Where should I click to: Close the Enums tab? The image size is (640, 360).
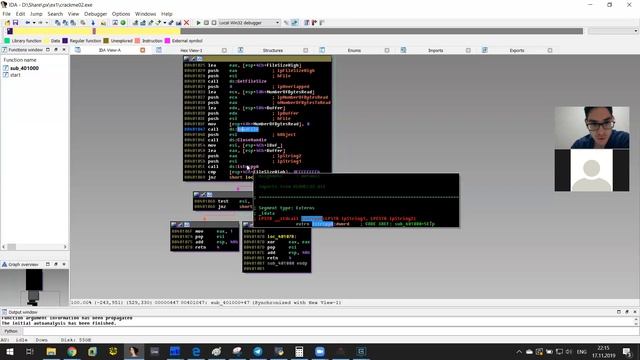pos(387,50)
